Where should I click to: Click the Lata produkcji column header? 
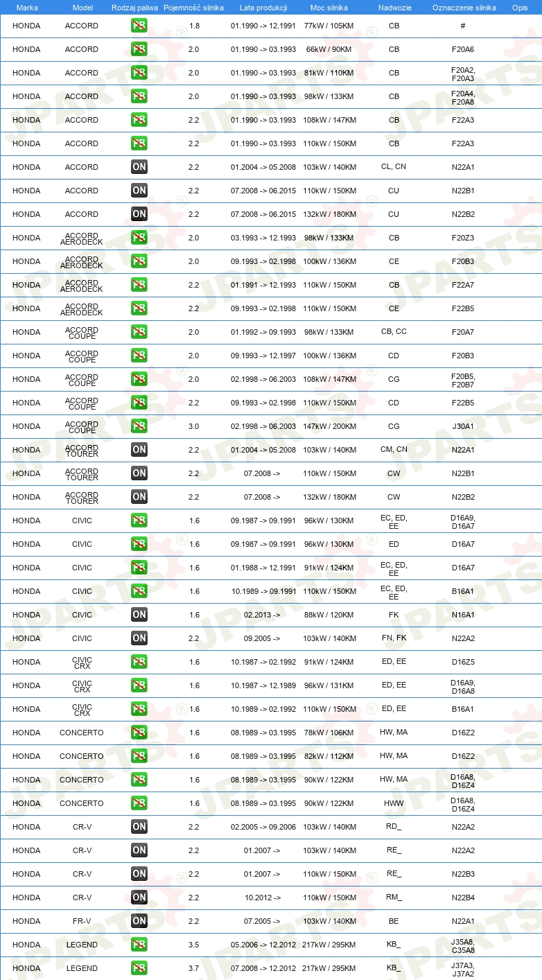[x=263, y=7]
